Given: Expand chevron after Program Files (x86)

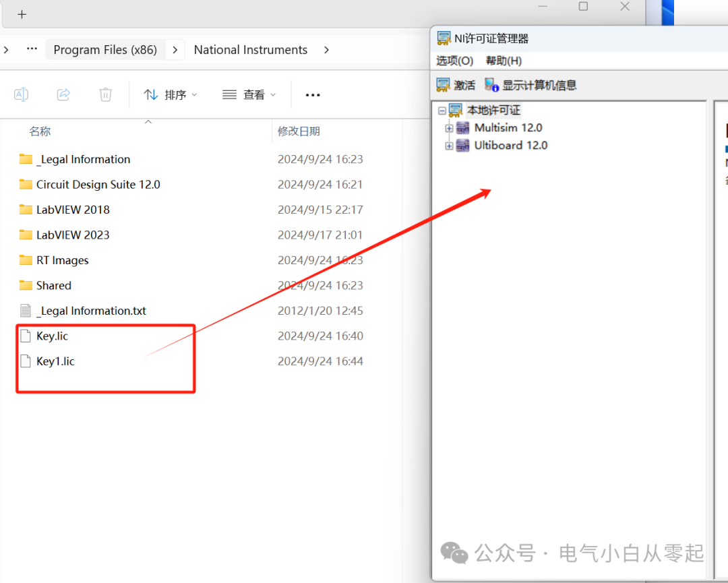Looking at the screenshot, I should [175, 50].
